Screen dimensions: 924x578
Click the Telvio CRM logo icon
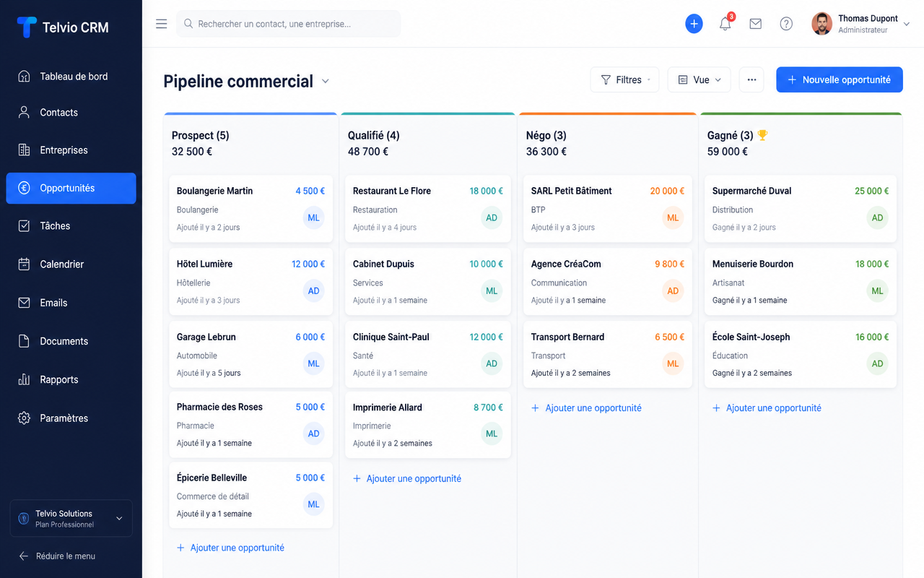click(x=27, y=27)
